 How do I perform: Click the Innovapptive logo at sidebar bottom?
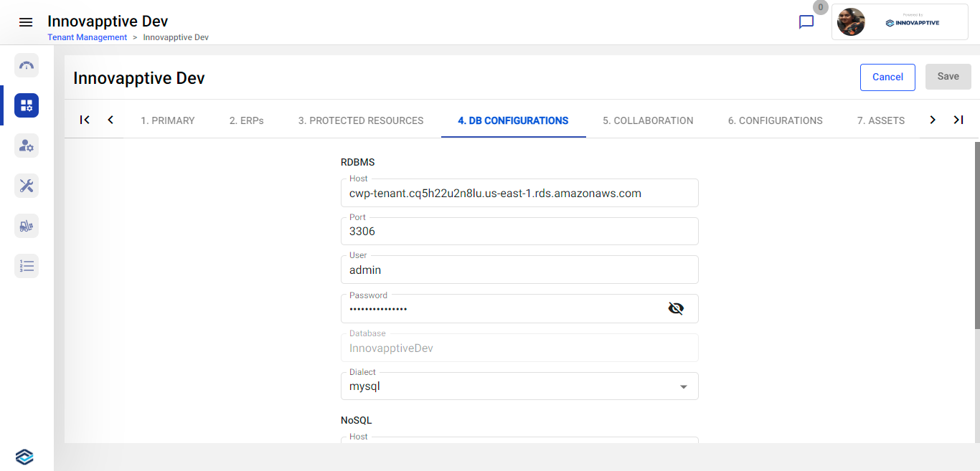[x=24, y=457]
